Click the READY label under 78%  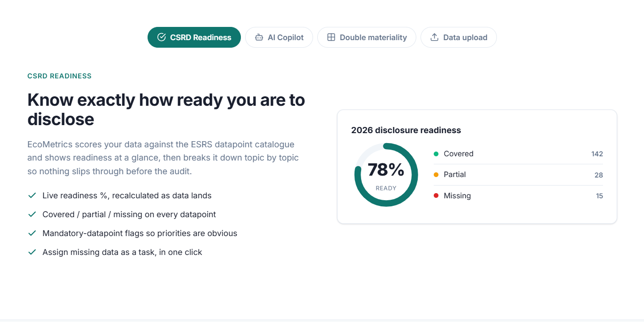point(386,188)
